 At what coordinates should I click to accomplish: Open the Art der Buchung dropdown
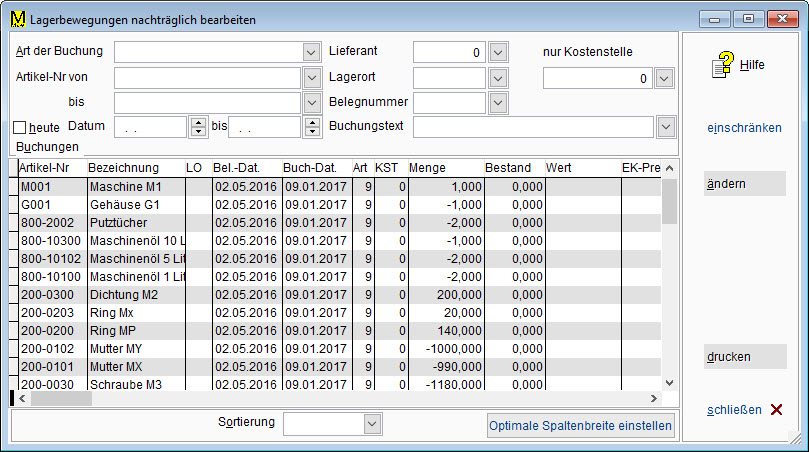310,52
